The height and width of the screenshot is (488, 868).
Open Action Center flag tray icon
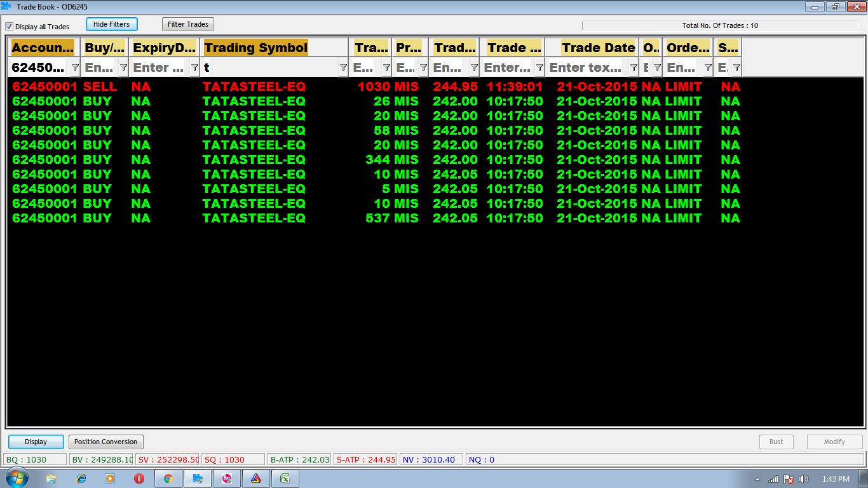(789, 479)
